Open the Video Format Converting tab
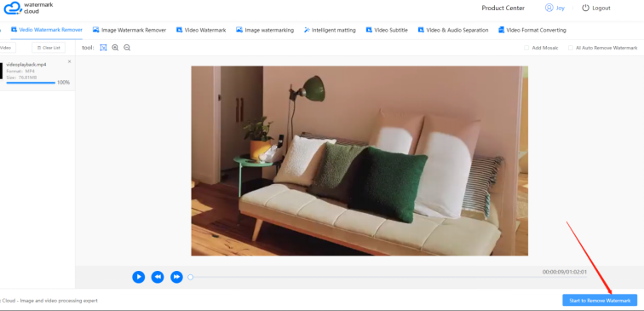The height and width of the screenshot is (311, 644). click(532, 30)
